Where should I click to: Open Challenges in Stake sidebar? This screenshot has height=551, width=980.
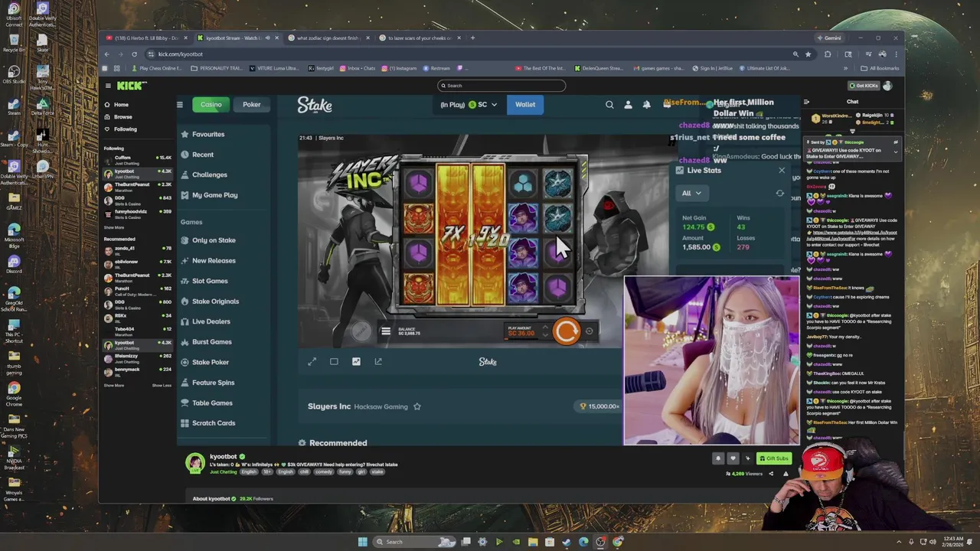204,174
